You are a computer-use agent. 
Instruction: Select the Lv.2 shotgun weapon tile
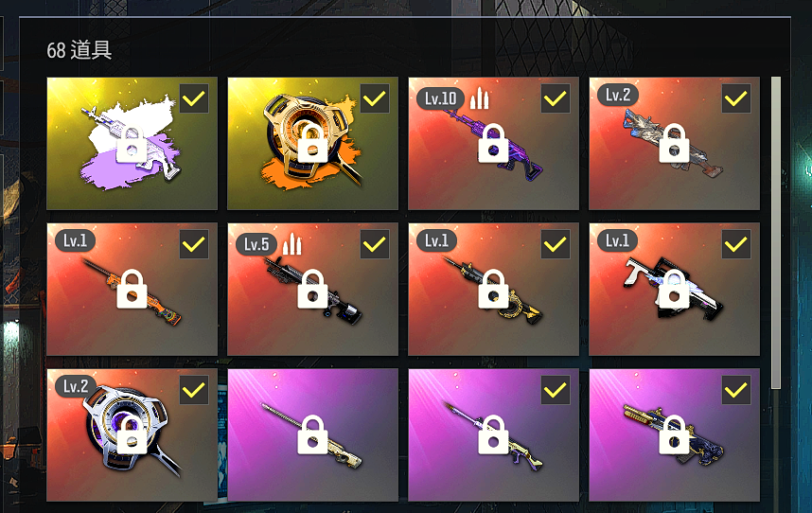point(674,143)
